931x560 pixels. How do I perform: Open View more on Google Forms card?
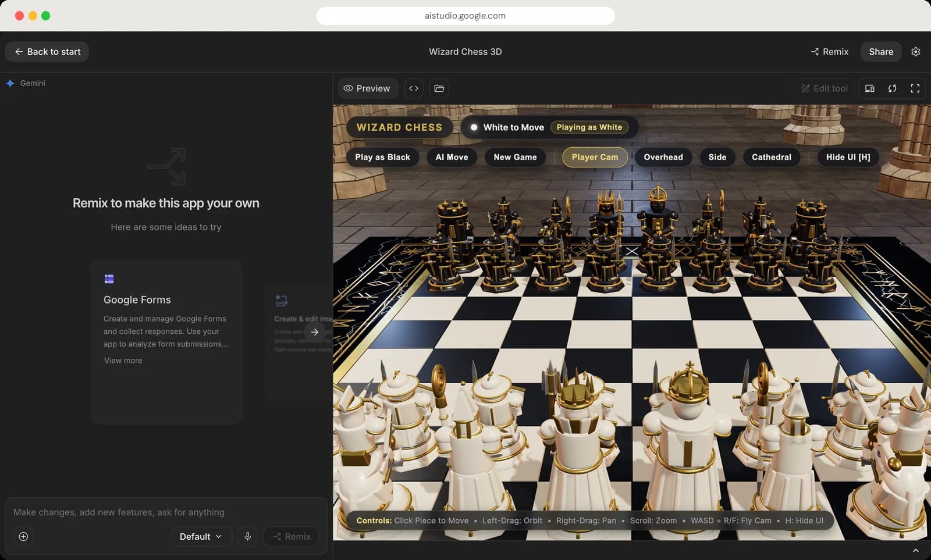point(123,361)
